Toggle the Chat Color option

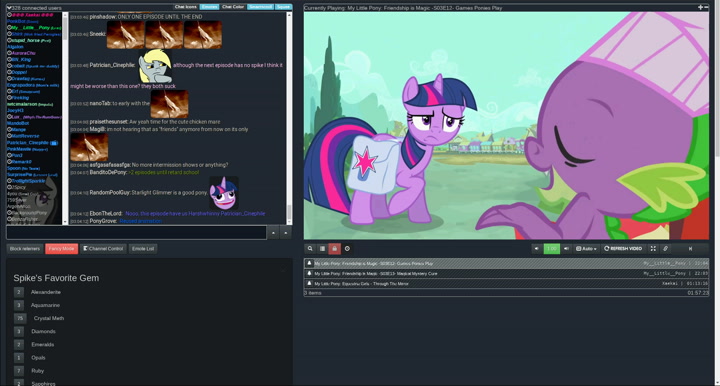(x=233, y=7)
